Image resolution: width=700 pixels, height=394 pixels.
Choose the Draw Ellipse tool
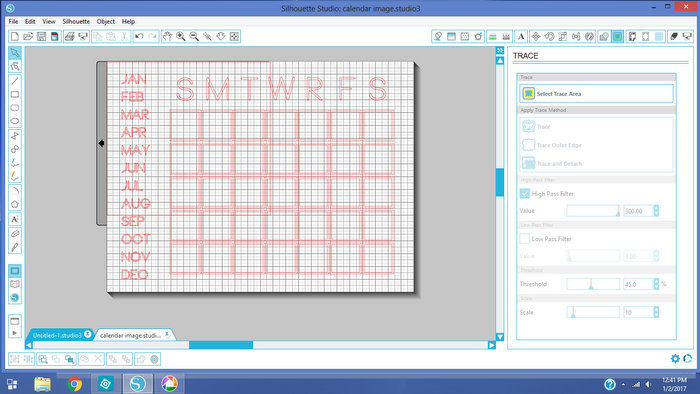15,121
